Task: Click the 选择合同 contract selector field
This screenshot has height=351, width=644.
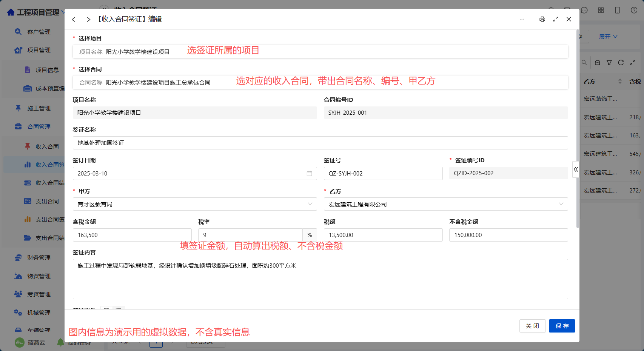Action: pyautogui.click(x=320, y=82)
